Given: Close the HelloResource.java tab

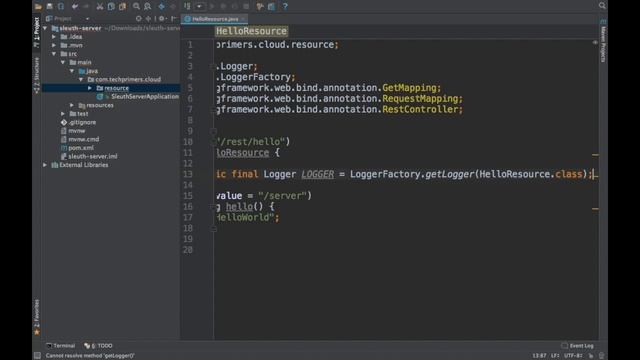Looking at the screenshot, I should tap(244, 19).
